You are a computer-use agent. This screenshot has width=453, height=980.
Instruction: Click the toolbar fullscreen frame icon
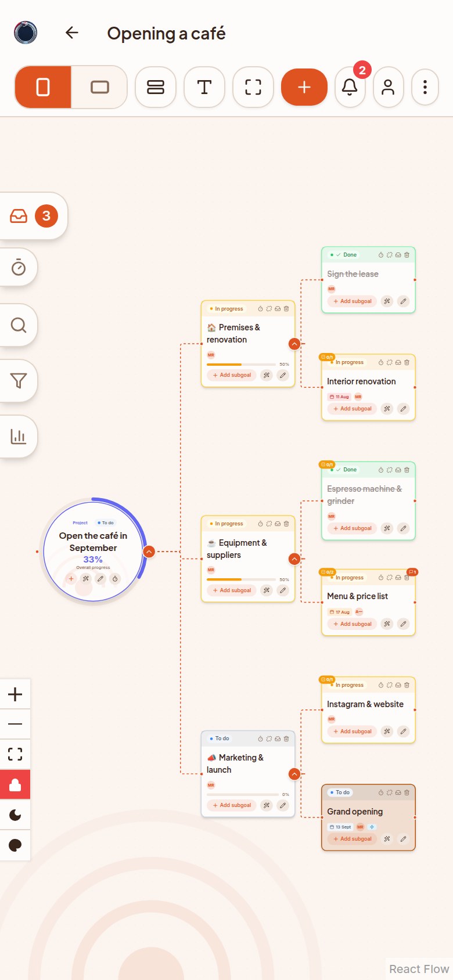pos(253,87)
